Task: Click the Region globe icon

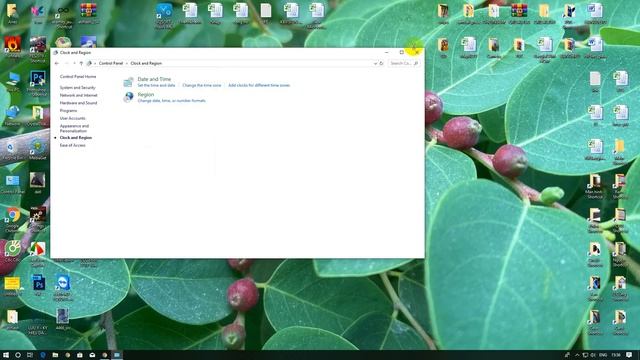Action: pyautogui.click(x=128, y=97)
